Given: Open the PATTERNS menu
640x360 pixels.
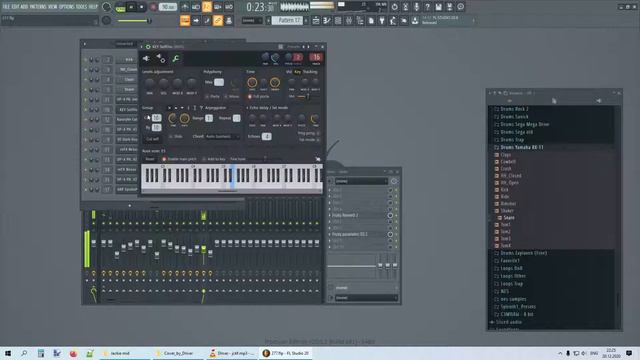Looking at the screenshot, I should tap(38, 7).
